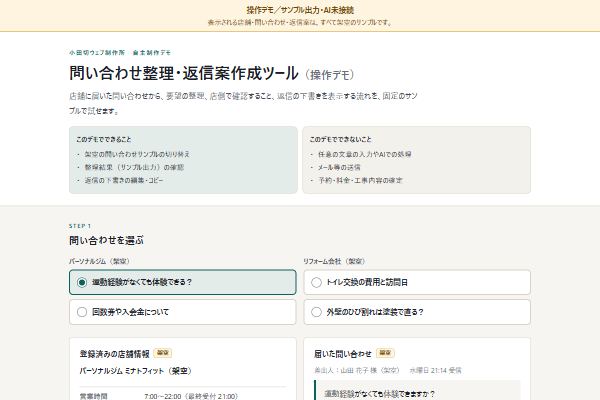Image resolution: width=600 pixels, height=400 pixels.
Task: Click the リフォーム会社（架空） group label
Action: click(x=334, y=261)
